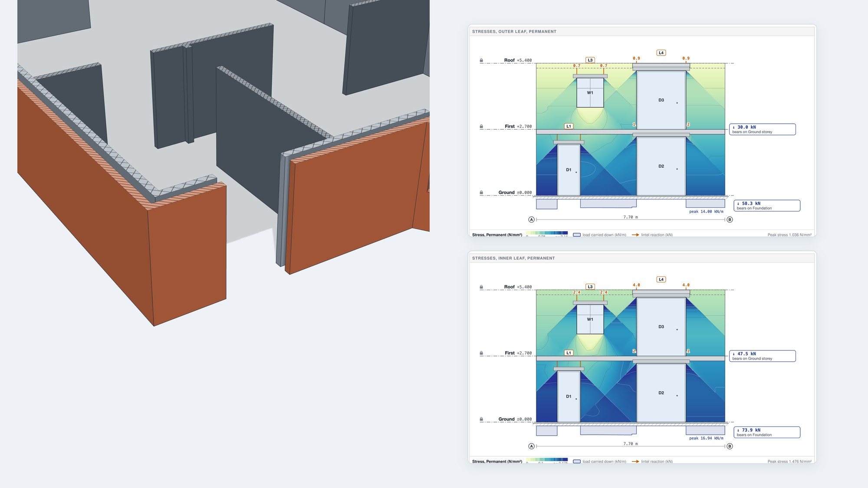The image size is (868, 488).
Task: Click the 47.5 kN bears on Ground storey box
Action: tap(762, 356)
